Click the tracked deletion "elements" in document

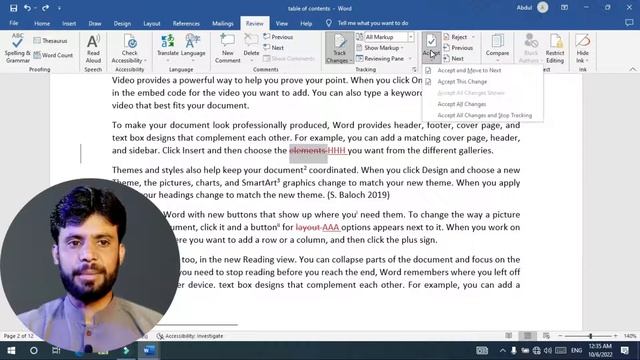click(x=308, y=150)
